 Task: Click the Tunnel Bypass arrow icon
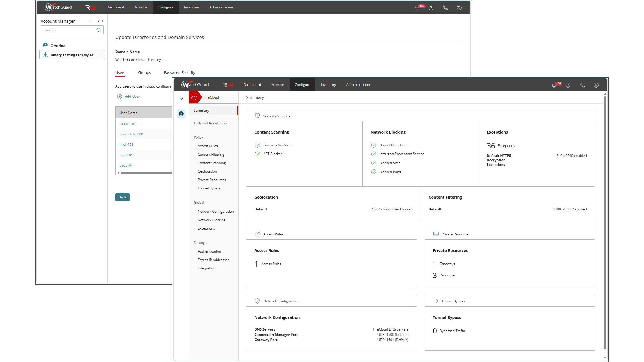point(436,301)
